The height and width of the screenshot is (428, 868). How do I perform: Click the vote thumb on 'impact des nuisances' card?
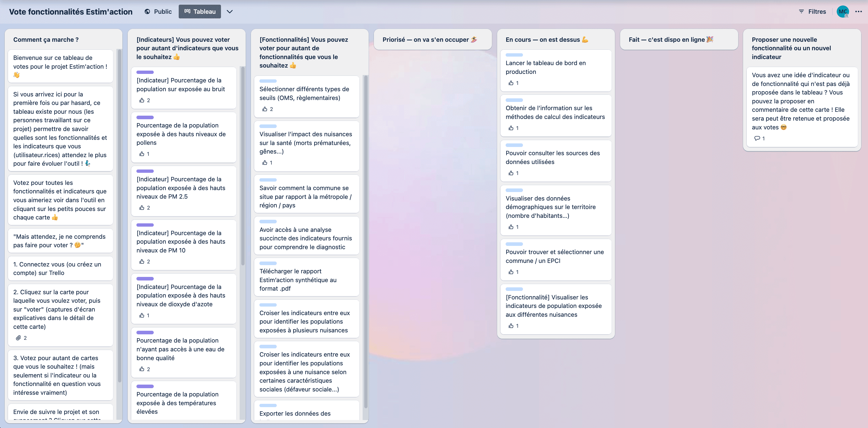tap(265, 163)
